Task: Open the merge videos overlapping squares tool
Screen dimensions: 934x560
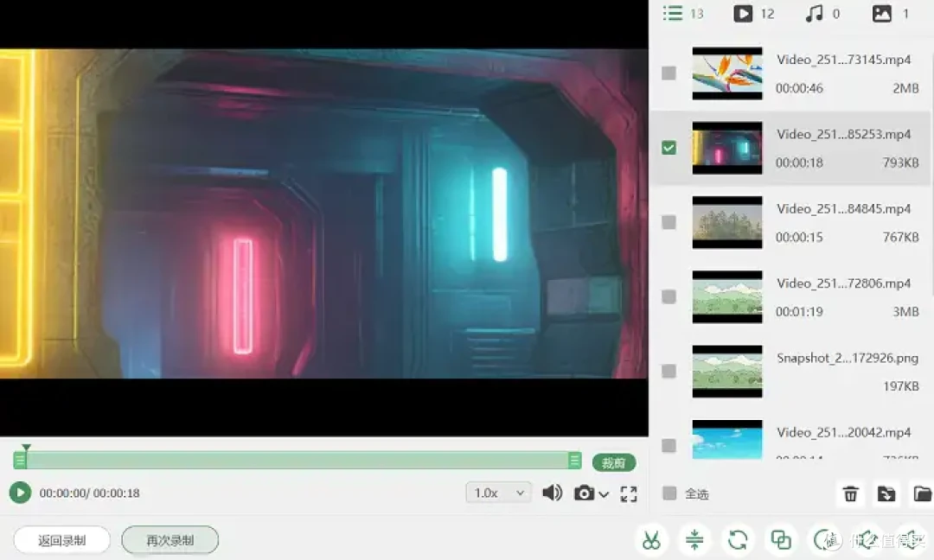Action: pos(782,540)
